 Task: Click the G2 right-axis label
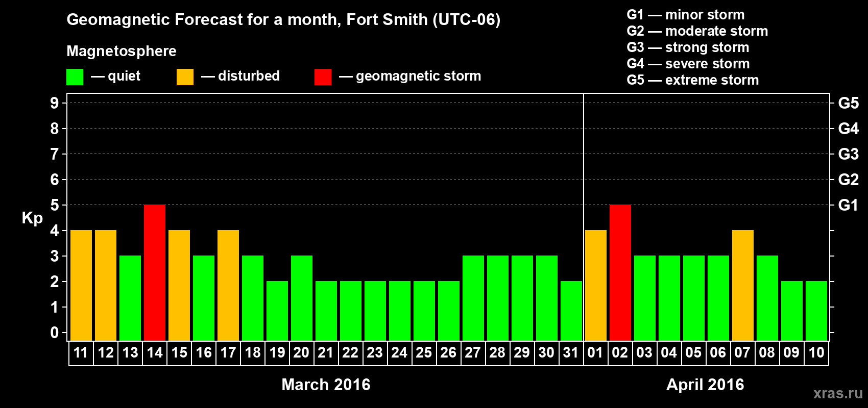[849, 180]
